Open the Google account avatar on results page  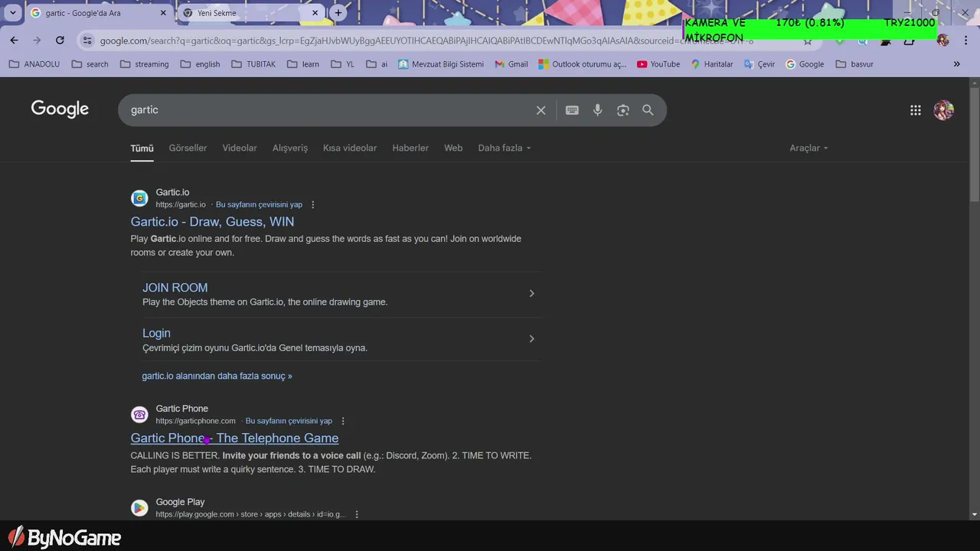943,110
